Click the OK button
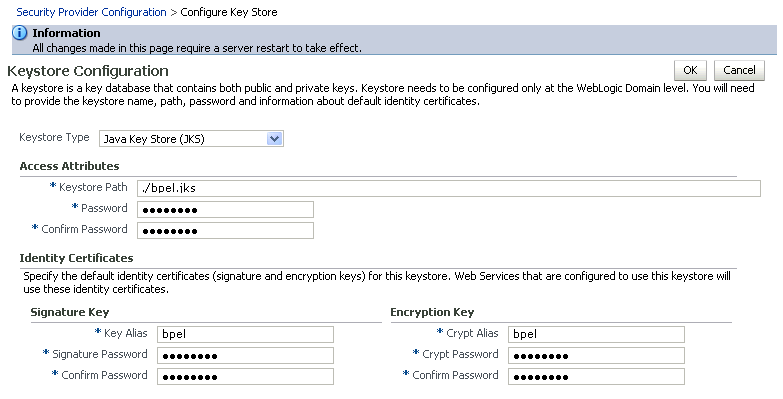 (x=690, y=70)
